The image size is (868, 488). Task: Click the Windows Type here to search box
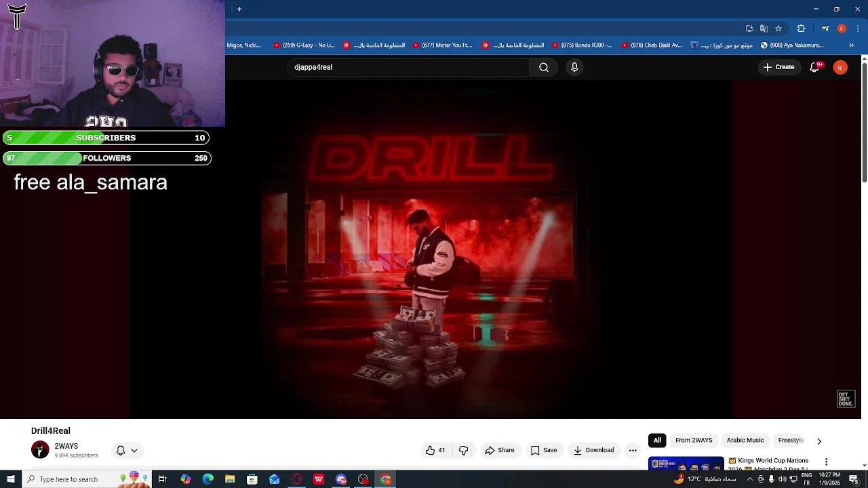tap(87, 479)
